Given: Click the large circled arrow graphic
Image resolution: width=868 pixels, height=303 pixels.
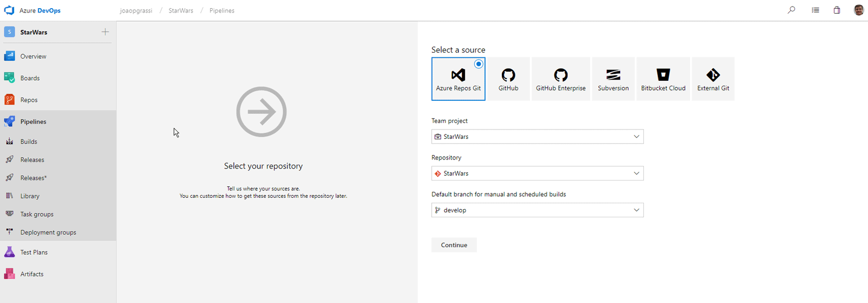Looking at the screenshot, I should 261,112.
